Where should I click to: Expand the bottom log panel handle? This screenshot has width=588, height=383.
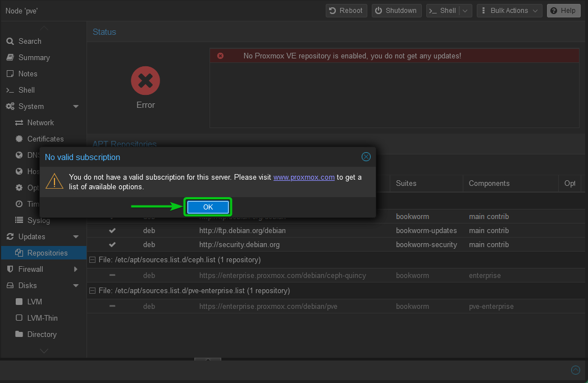(x=208, y=359)
